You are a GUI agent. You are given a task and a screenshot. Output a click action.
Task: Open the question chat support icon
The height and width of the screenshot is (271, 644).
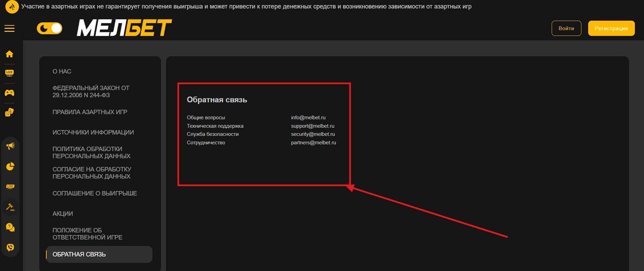(x=10, y=227)
